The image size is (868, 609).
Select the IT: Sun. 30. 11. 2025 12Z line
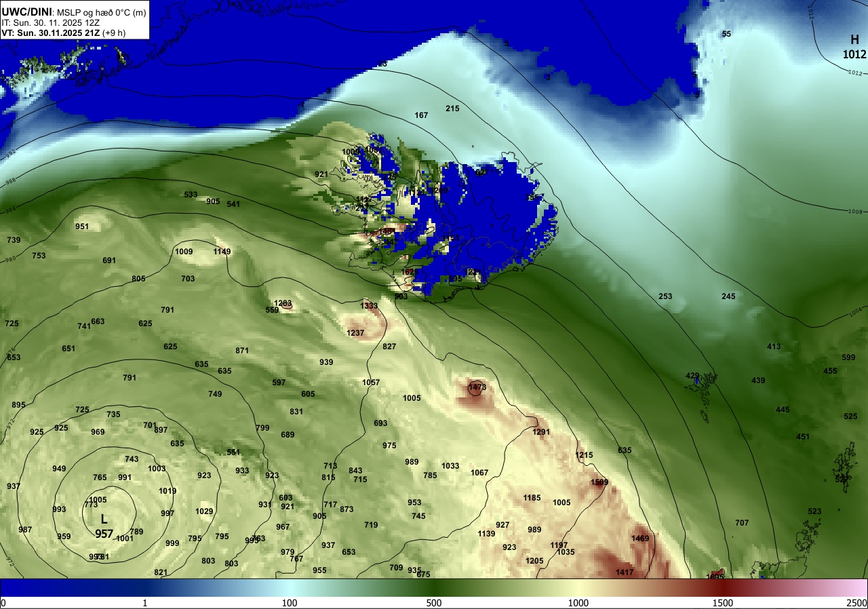[51, 22]
